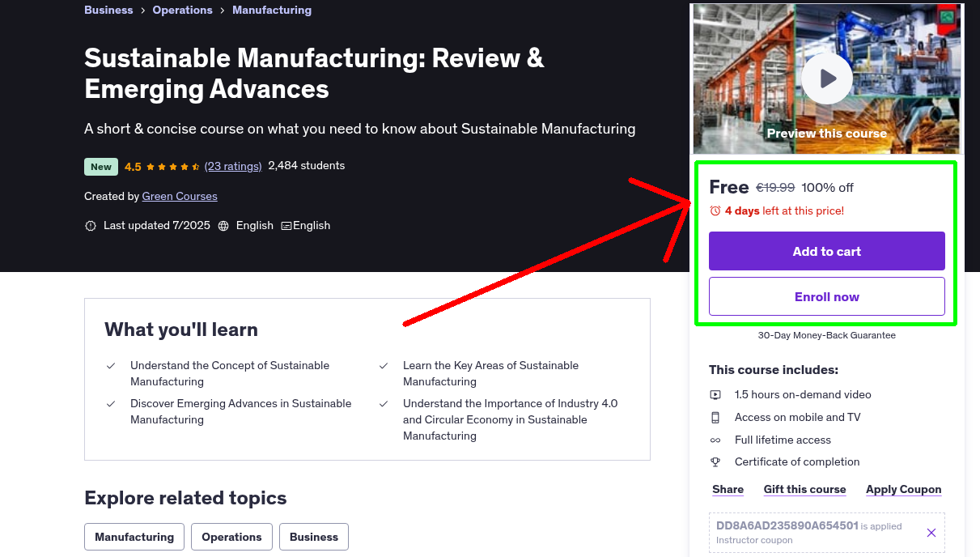This screenshot has width=980, height=557.
Task: Click the chevron after Operations in the breadcrumb
Action: [223, 11]
